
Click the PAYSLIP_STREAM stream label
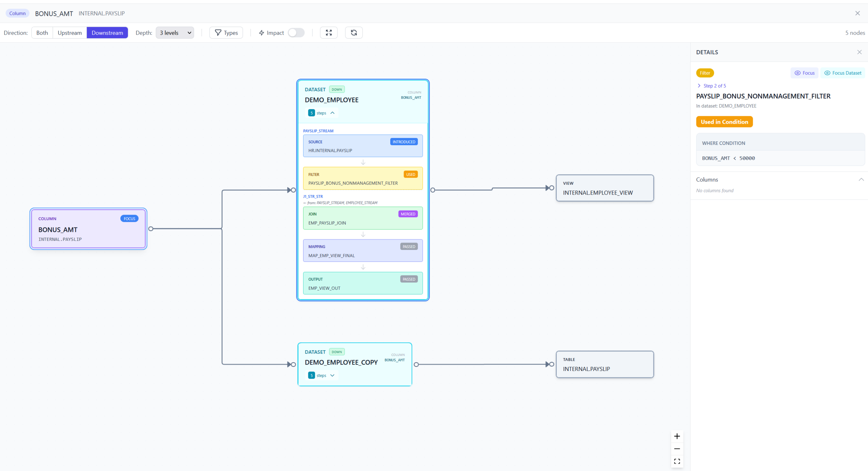[318, 131]
